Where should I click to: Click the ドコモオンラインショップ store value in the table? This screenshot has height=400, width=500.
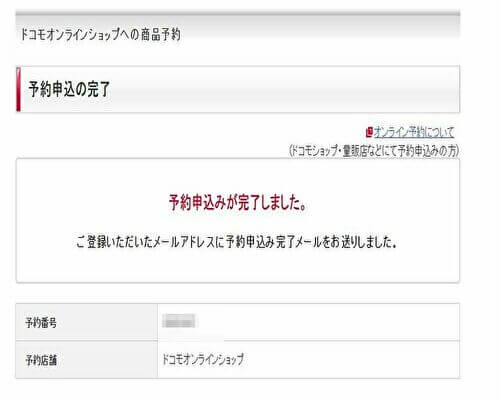(203, 360)
